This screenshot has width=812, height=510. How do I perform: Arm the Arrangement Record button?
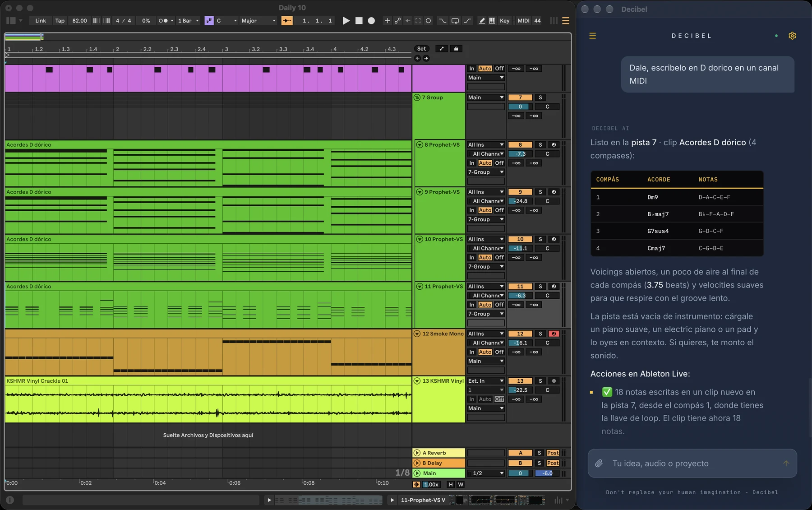(x=371, y=21)
